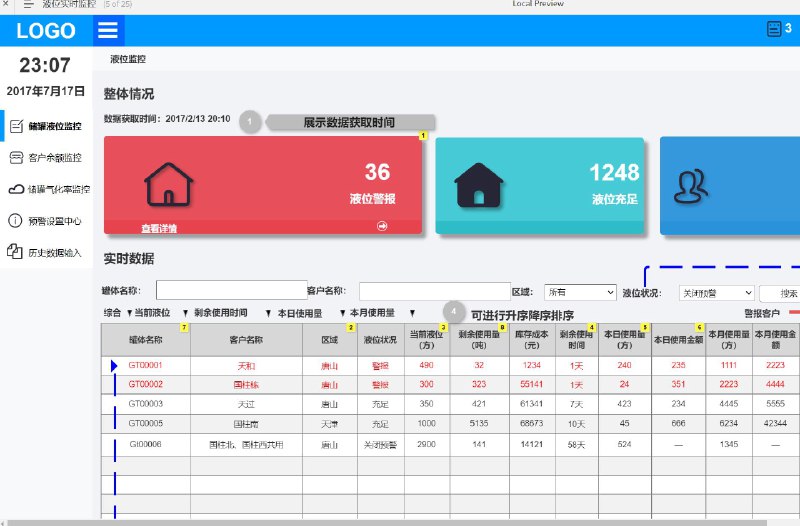Open the 液位状况 dropdown showing 关闭预警
The width and height of the screenshot is (800, 526).
pyautogui.click(x=716, y=293)
